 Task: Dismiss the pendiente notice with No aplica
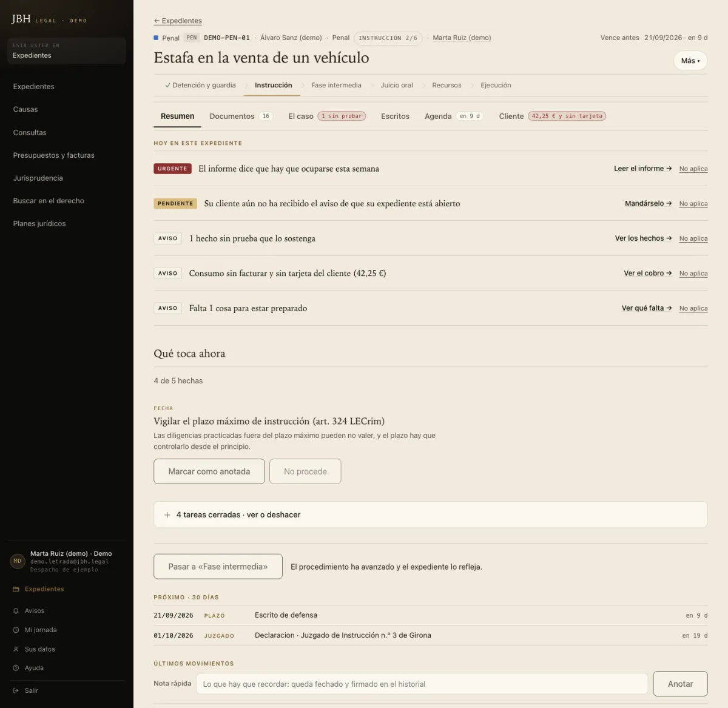(x=693, y=204)
